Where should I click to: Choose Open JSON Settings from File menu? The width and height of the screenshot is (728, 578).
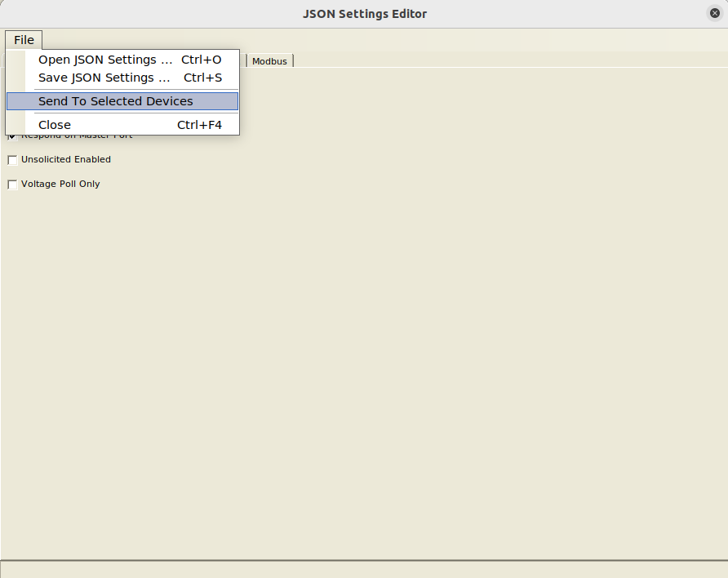[x=105, y=60]
